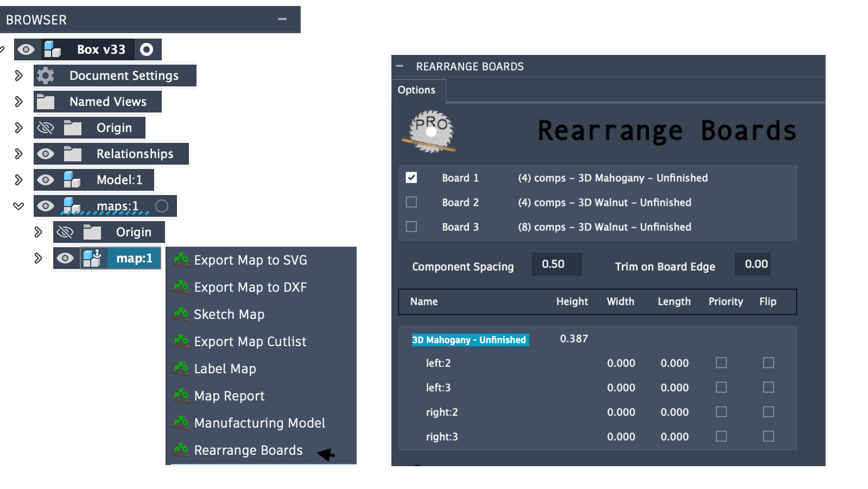Expand the map:1 component node

coord(38,258)
